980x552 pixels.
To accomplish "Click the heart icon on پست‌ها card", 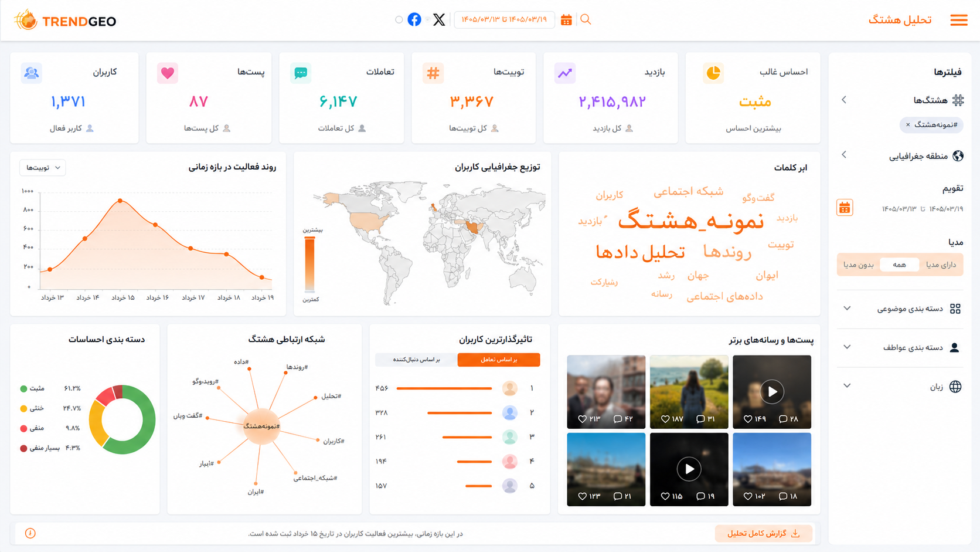I will coord(168,73).
